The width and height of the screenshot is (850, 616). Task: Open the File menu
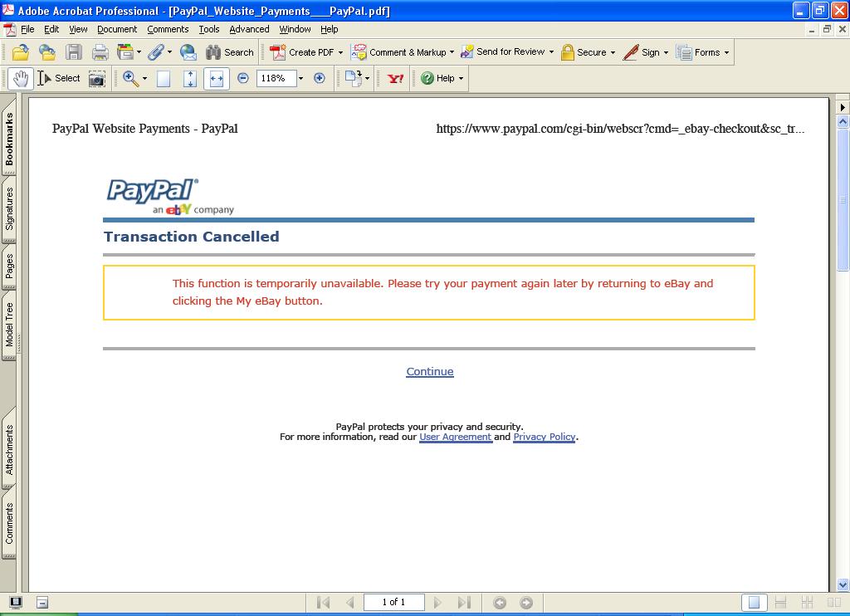coord(27,29)
